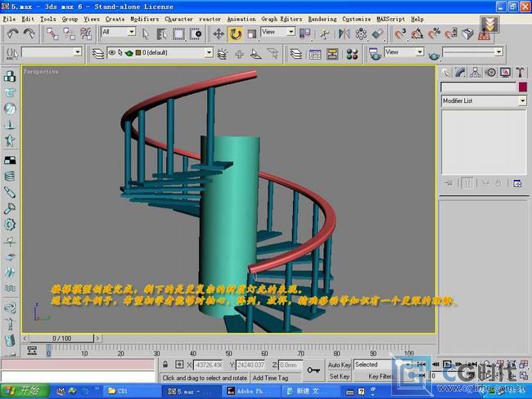Open render type View dropdown
Image resolution: width=532 pixels, height=399 pixels.
coord(404,52)
